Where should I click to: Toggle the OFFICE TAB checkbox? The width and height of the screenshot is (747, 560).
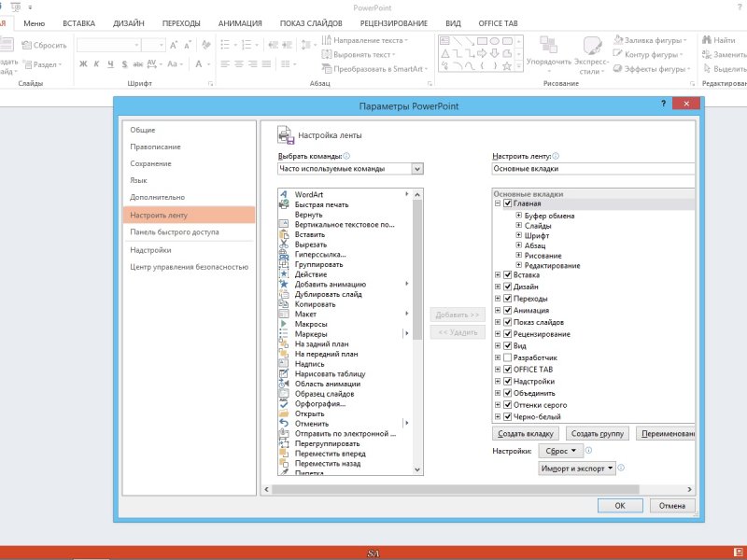(508, 369)
